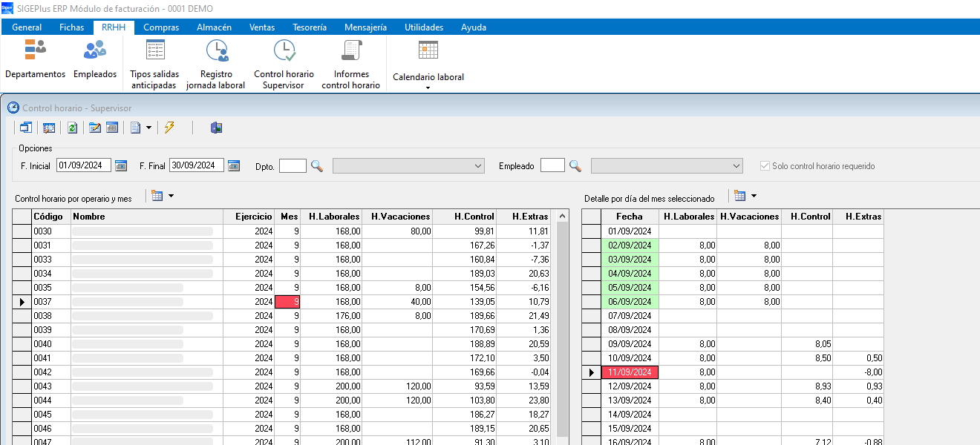Screen dimensions: 980x445
Task: Click the Dpto. code input field
Action: click(293, 166)
